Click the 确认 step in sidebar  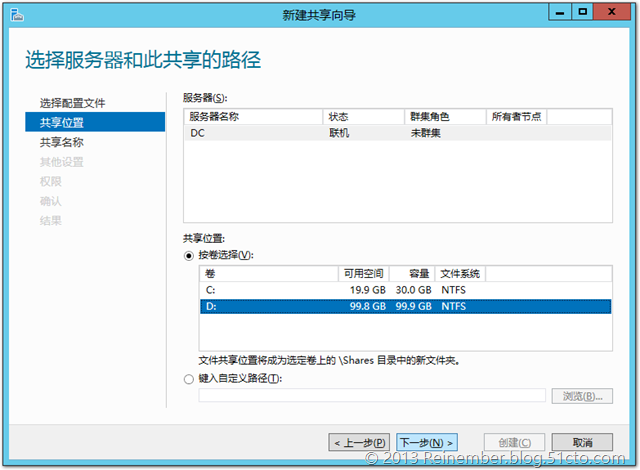pyautogui.click(x=51, y=201)
